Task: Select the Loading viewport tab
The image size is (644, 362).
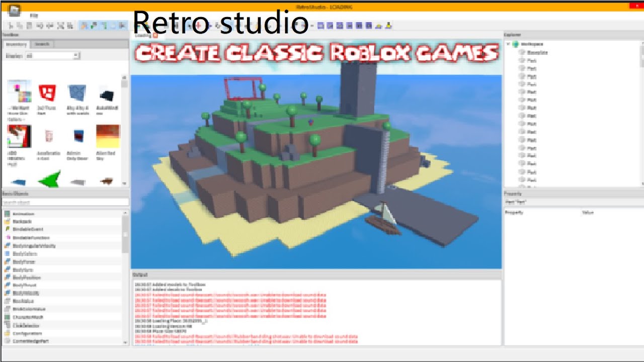Action: click(146, 35)
